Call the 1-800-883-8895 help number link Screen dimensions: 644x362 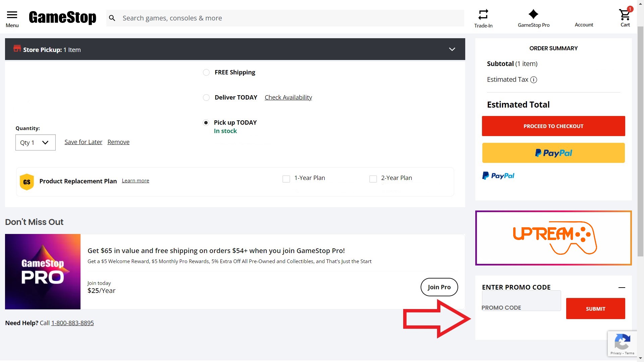(72, 323)
